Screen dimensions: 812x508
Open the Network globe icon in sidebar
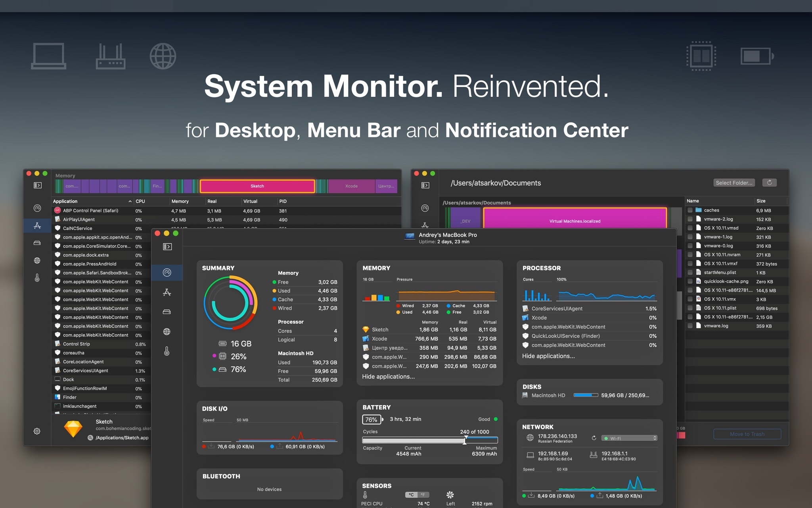[x=167, y=331]
